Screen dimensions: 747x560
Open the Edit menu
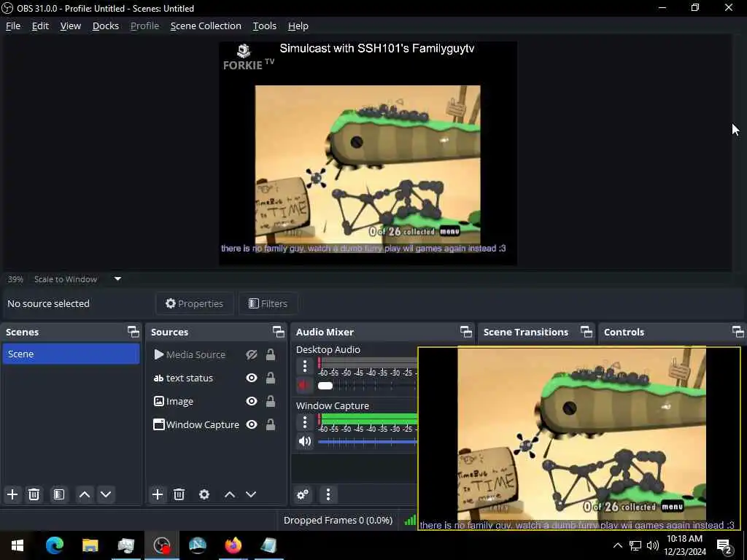[x=41, y=26]
